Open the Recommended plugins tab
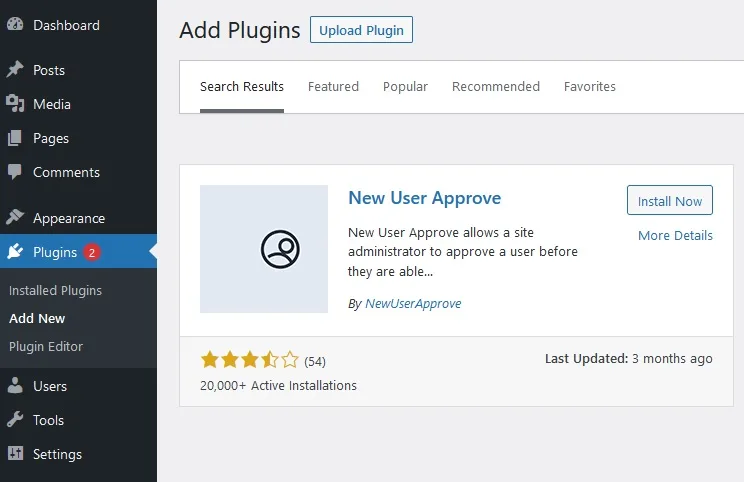744x482 pixels. (x=496, y=86)
